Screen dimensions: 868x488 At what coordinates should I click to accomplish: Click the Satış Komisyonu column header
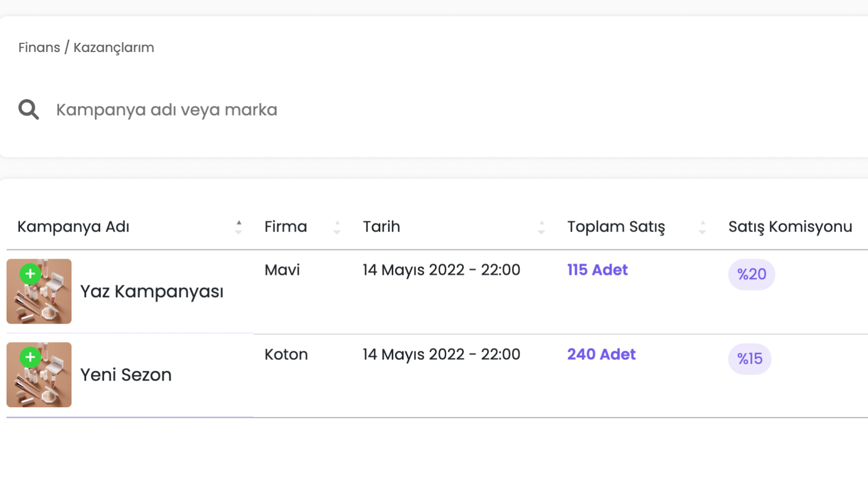790,227
